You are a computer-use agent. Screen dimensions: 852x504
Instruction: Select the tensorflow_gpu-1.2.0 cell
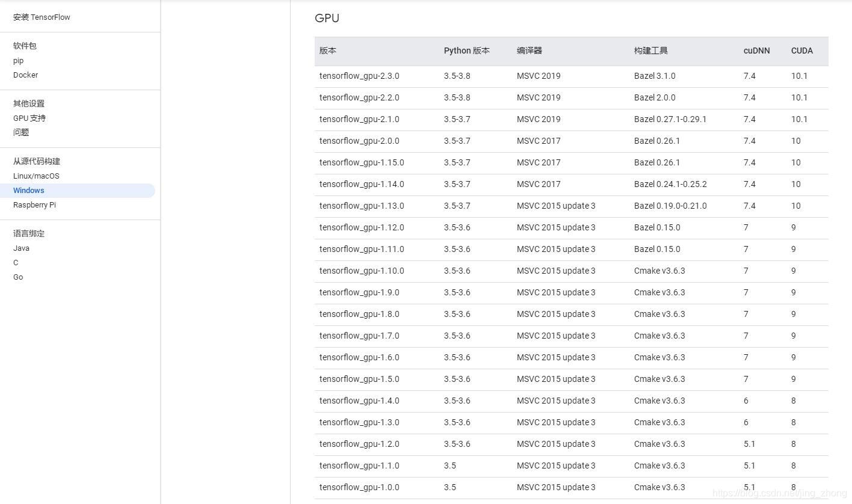pyautogui.click(x=359, y=444)
